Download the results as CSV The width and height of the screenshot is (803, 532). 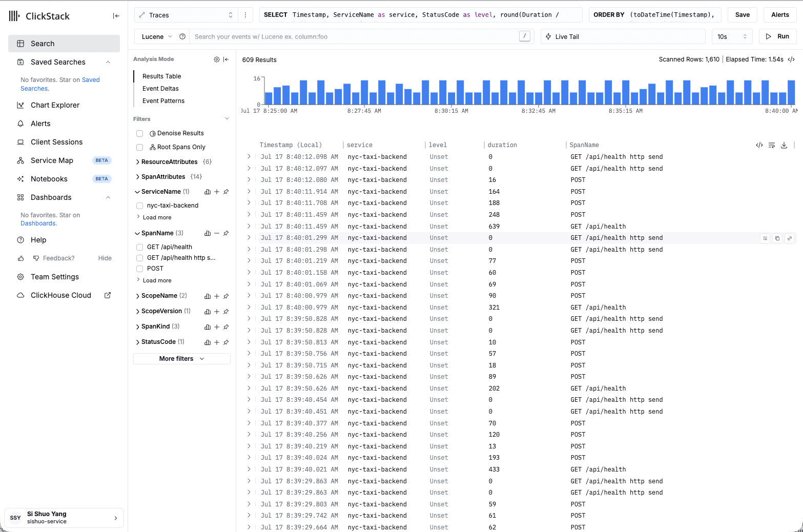tap(784, 145)
